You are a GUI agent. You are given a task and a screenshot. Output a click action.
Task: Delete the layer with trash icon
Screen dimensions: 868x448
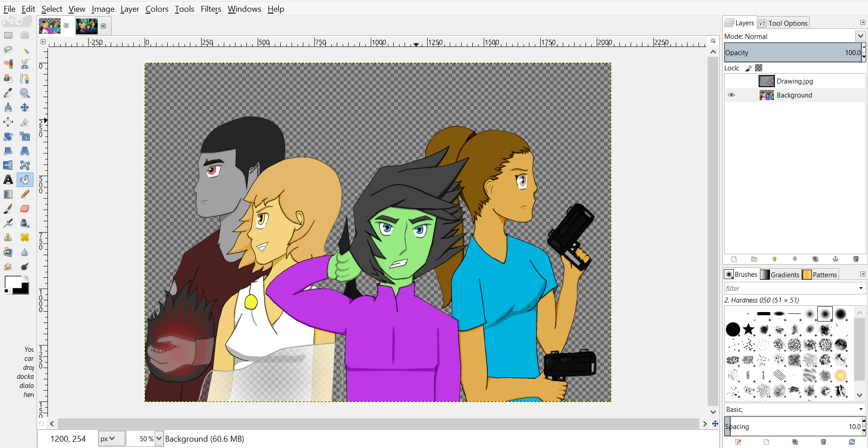point(856,259)
